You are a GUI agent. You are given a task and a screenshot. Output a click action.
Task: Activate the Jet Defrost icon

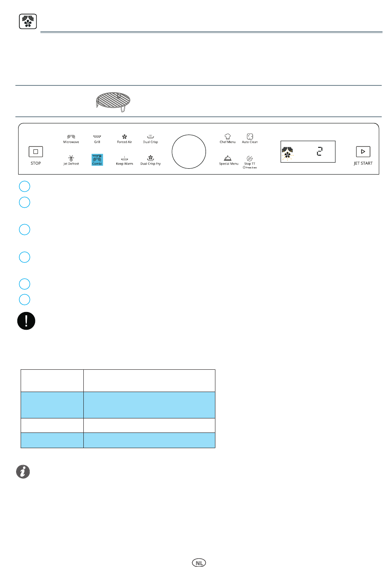(71, 158)
